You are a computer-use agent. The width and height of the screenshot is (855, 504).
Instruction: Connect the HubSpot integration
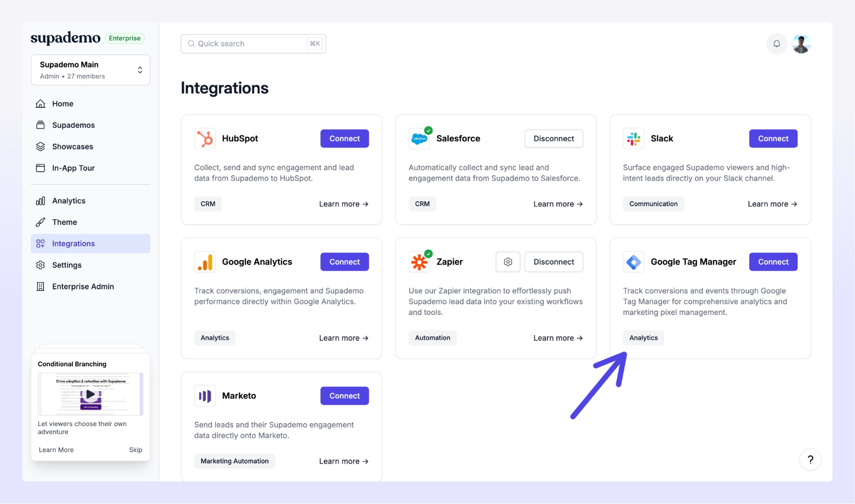pos(344,139)
